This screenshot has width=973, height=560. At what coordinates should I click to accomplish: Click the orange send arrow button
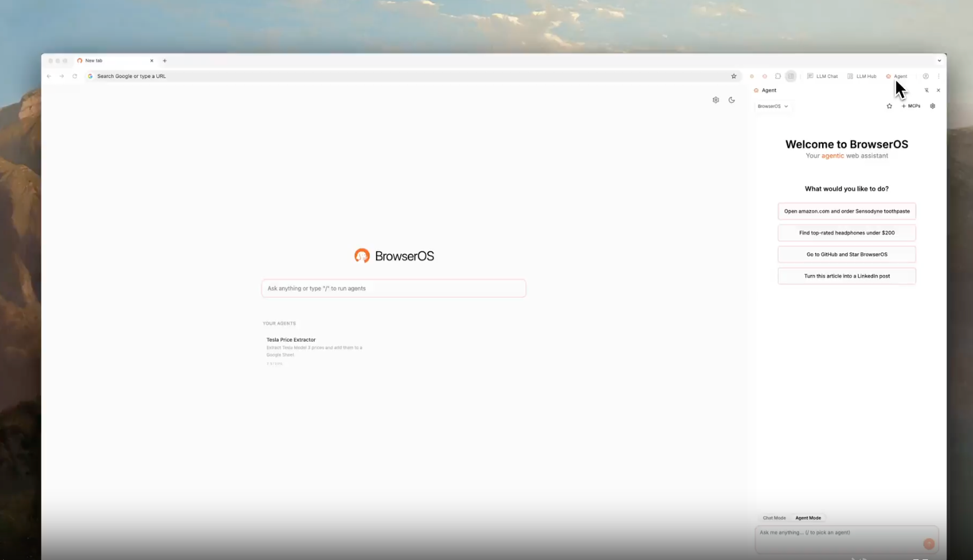[929, 544]
